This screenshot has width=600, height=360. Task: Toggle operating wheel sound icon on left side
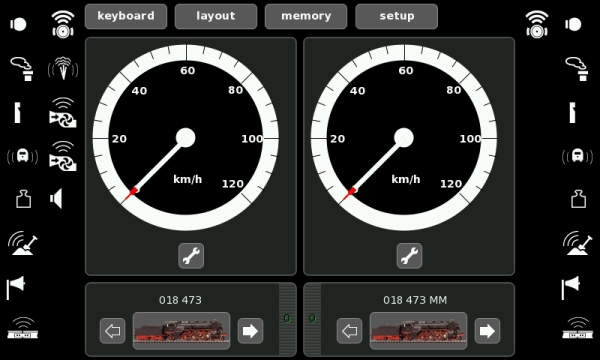coord(63,24)
